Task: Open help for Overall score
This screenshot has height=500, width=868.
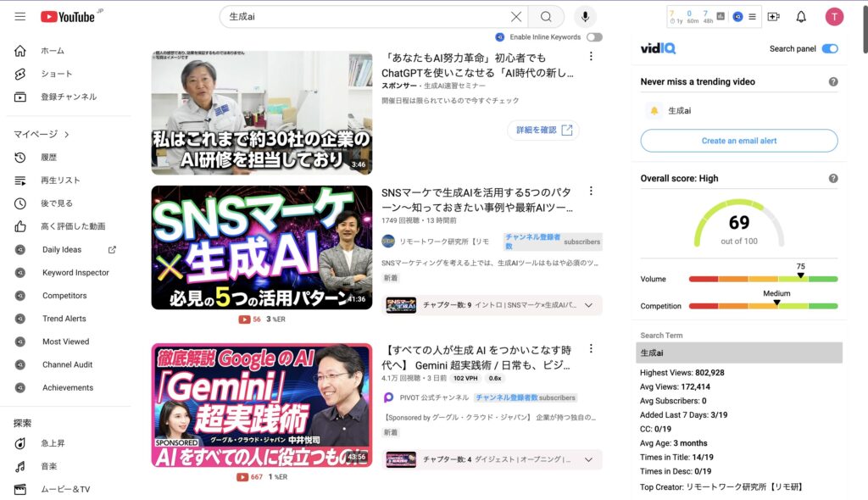Action: 833,179
